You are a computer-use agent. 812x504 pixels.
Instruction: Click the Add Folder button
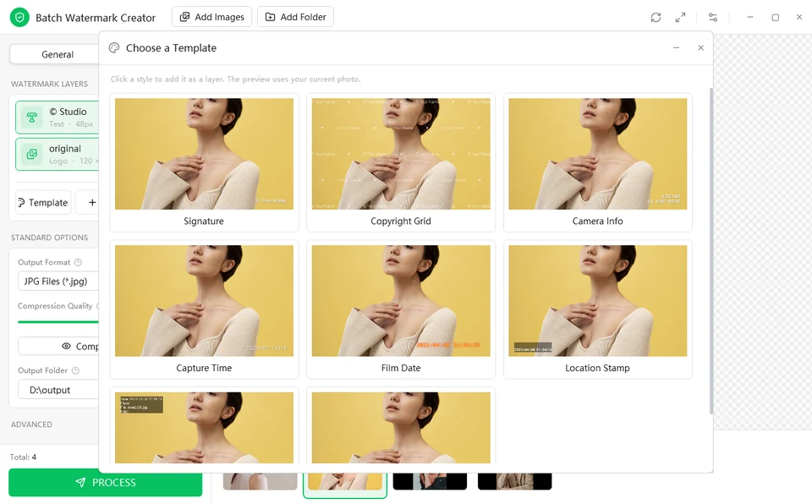point(296,17)
